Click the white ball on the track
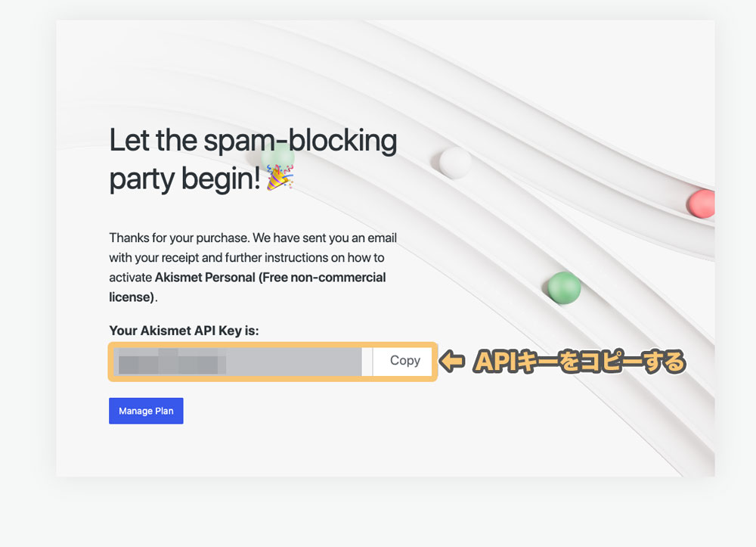Viewport: 756px width, 547px height. (x=455, y=163)
